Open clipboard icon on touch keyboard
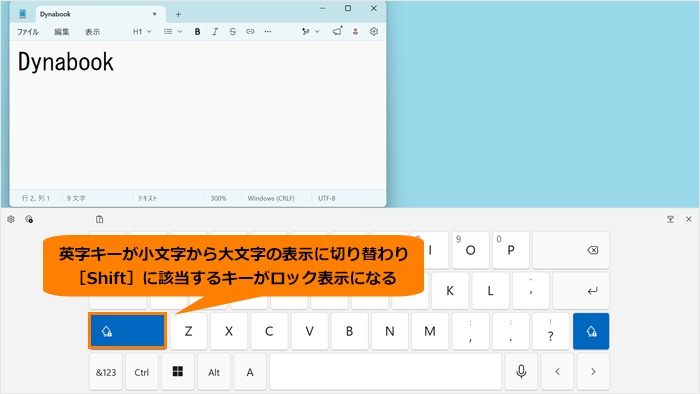The image size is (700, 394). (100, 219)
